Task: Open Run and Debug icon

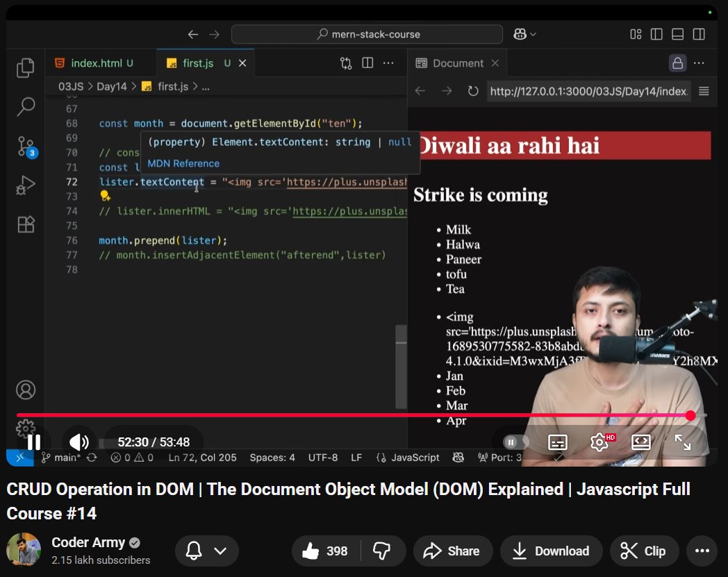Action: 26,185
